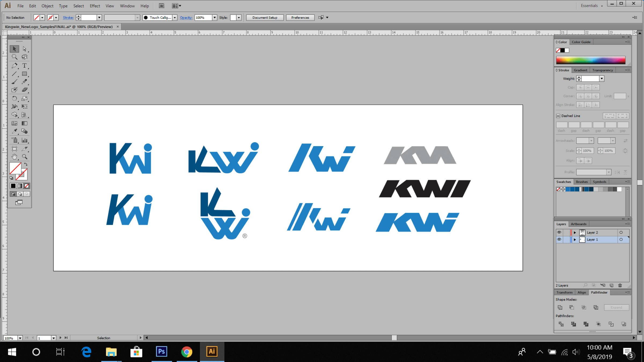Expand Layer 1 contents

click(575, 239)
